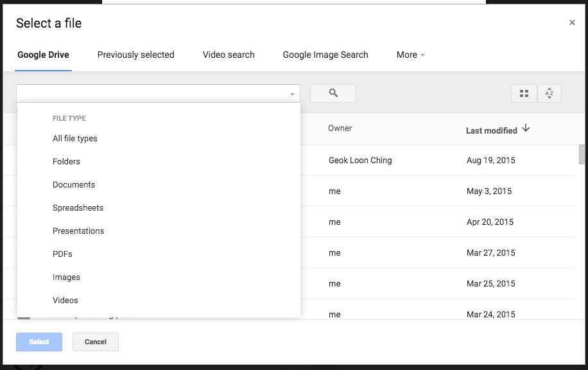Open the Video search tab
The width and height of the screenshot is (588, 370).
point(229,55)
